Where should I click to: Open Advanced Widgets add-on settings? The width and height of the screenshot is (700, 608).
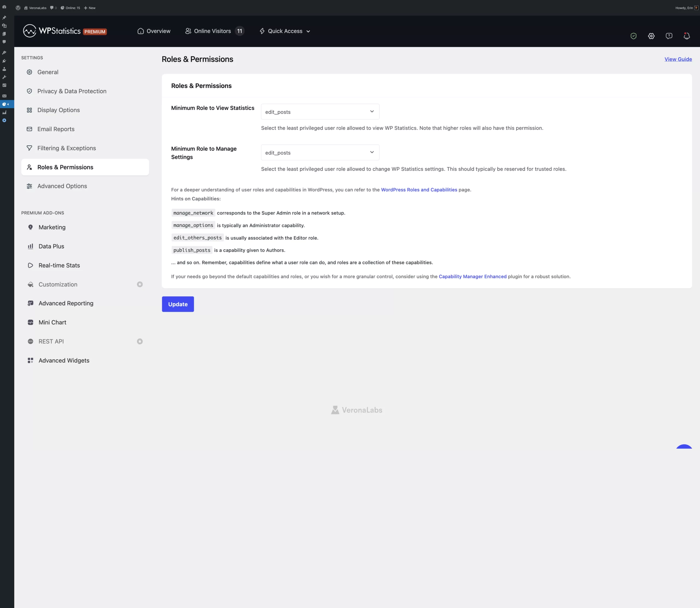(85, 360)
